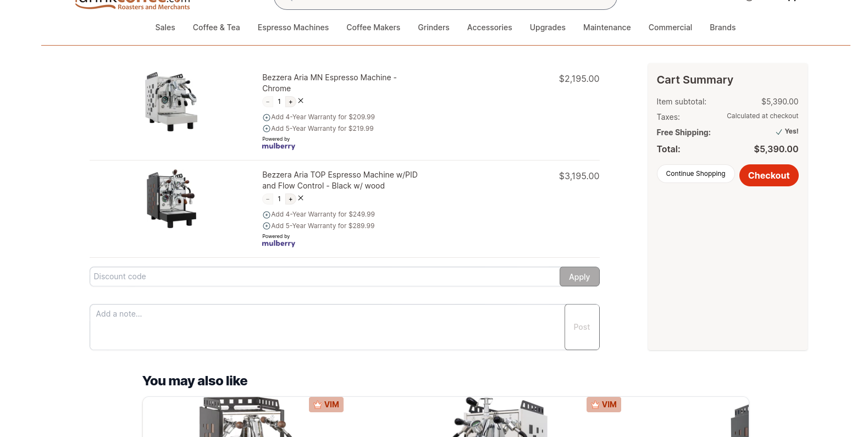The height and width of the screenshot is (437, 868).
Task: Open the Maintenance menu
Action: click(607, 27)
